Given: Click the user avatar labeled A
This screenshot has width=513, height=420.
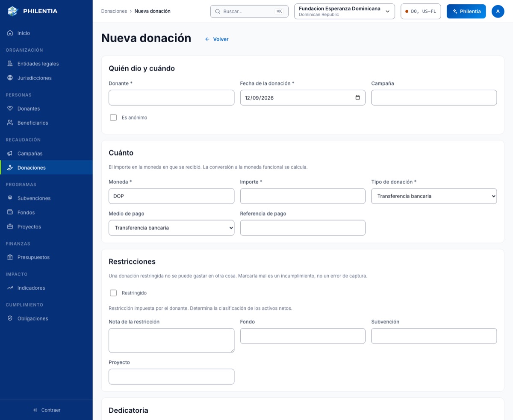Looking at the screenshot, I should pos(498,11).
